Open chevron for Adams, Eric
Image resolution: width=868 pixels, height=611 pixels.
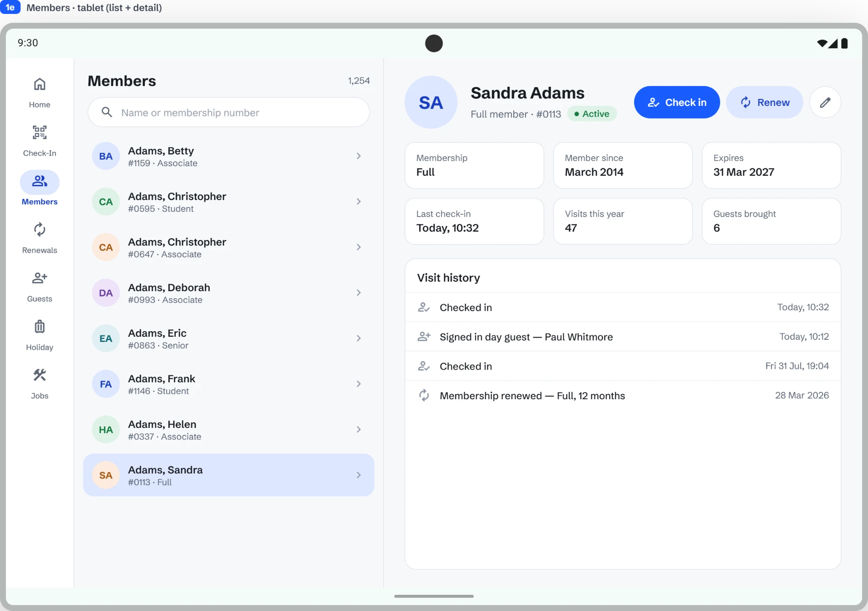358,338
